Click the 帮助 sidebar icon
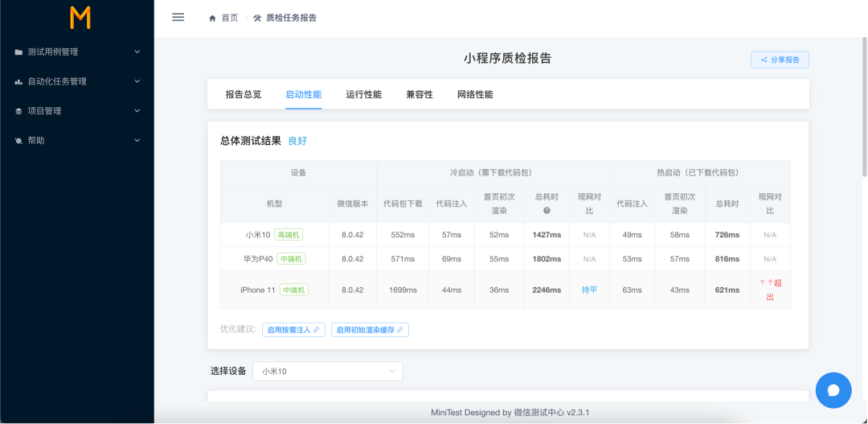The height and width of the screenshot is (424, 868). (18, 141)
